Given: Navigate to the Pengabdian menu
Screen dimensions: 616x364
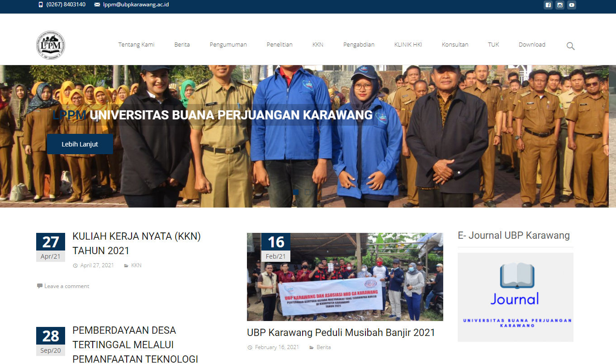Looking at the screenshot, I should pyautogui.click(x=359, y=44).
